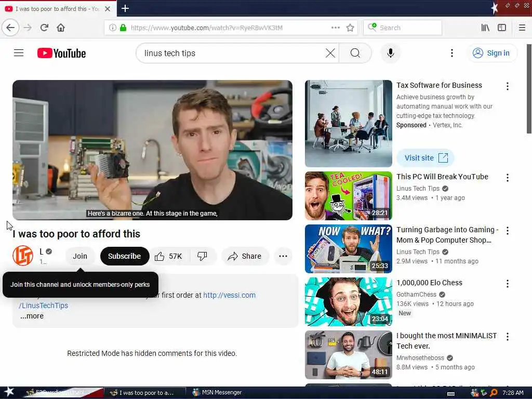Click the keyboard icon in the system tray
This screenshot has width=532, height=399.
(451, 394)
